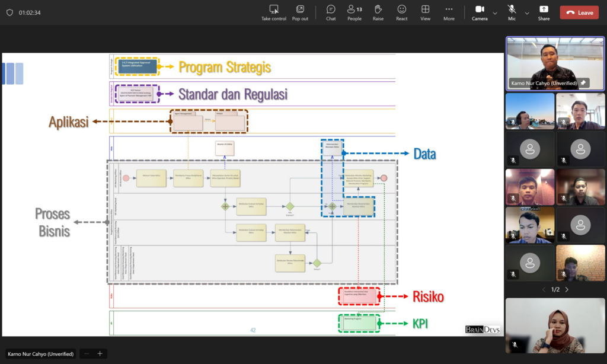Screen dimensions: 607x364
Task: Leave the meeting
Action: (x=579, y=12)
